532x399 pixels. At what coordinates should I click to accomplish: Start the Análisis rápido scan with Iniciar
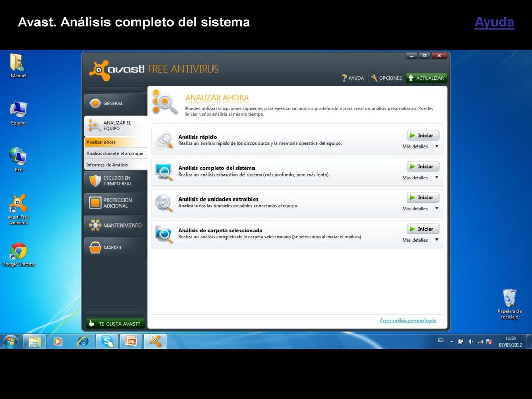click(423, 136)
